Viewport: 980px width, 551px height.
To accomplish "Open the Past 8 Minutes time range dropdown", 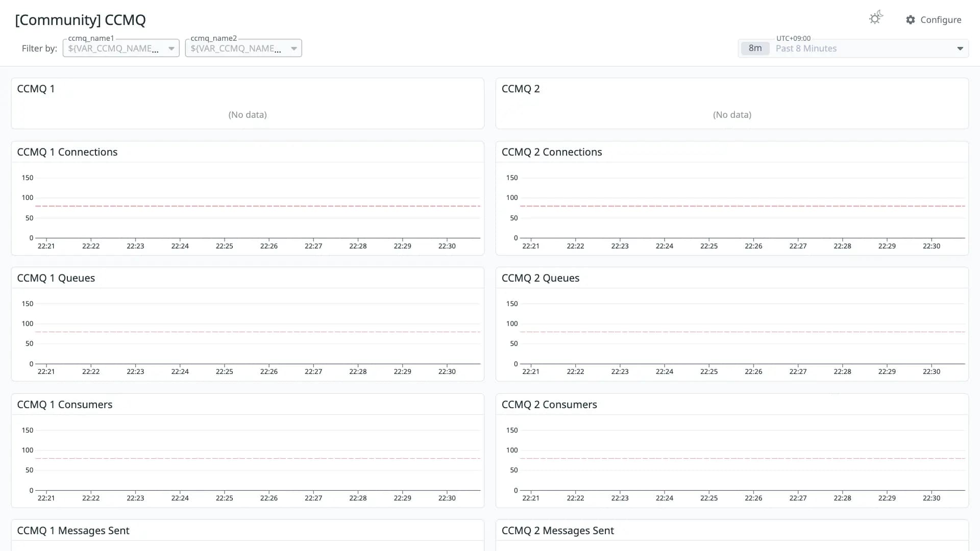I will (x=853, y=48).
